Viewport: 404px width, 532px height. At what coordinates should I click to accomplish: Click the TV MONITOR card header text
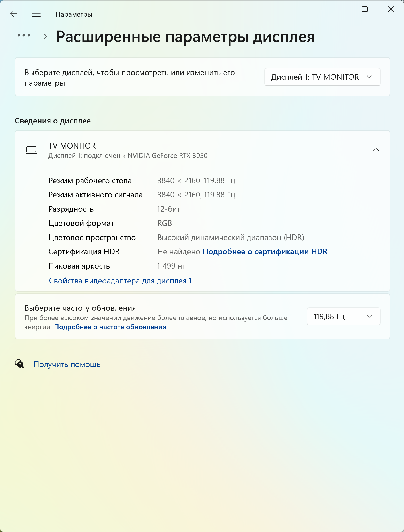[72, 146]
